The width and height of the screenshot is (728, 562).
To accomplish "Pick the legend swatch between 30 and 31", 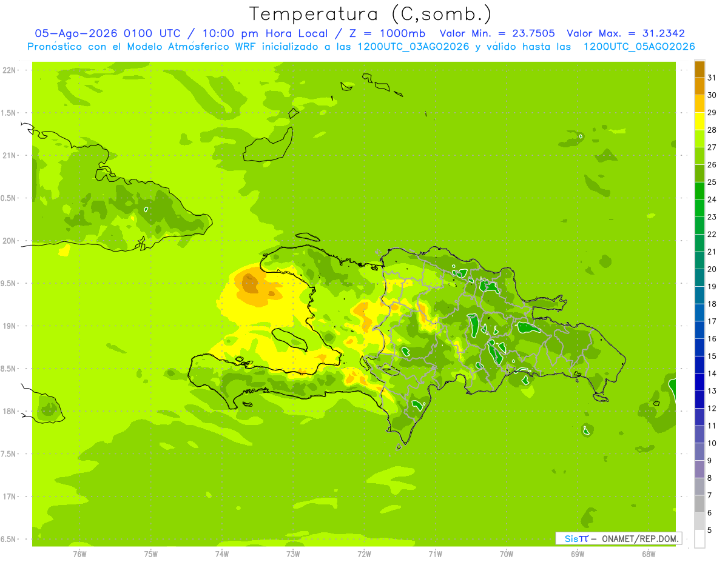I will tap(699, 86).
